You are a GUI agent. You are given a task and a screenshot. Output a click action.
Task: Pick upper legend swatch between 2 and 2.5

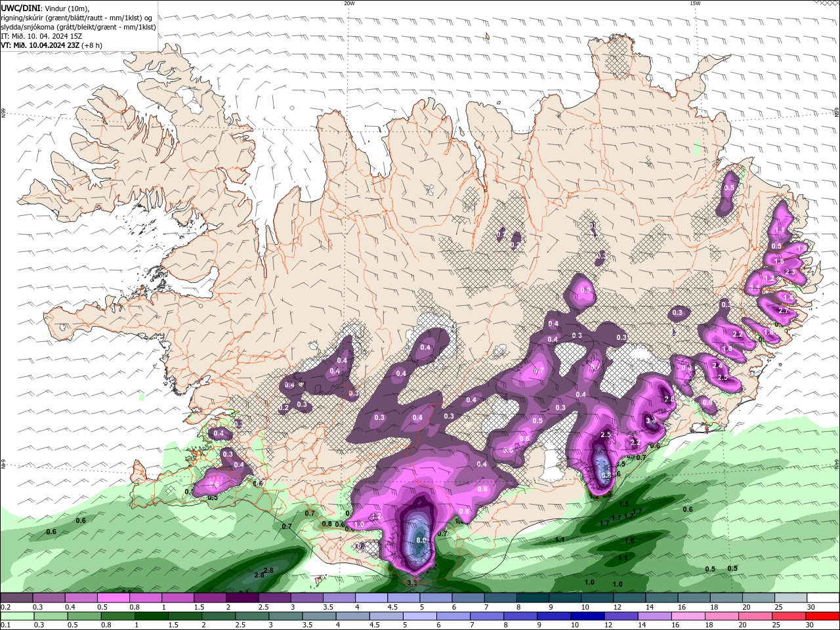click(x=242, y=598)
